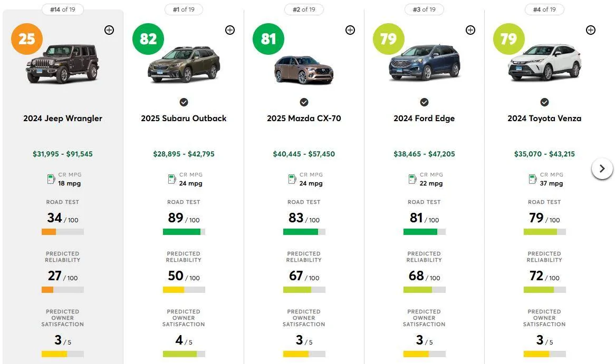Select the #3 of 19 rank label
Viewport: 615px width, 364px height.
425,9
